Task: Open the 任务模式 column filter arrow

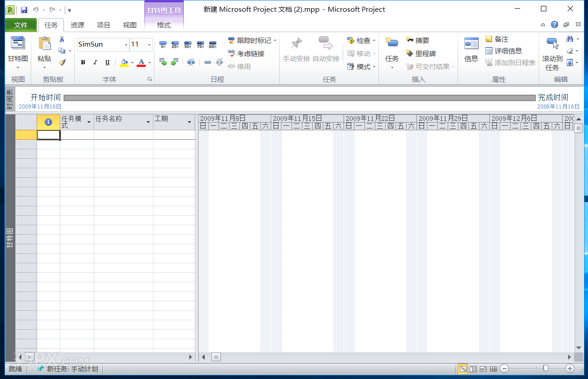Action: click(x=89, y=122)
